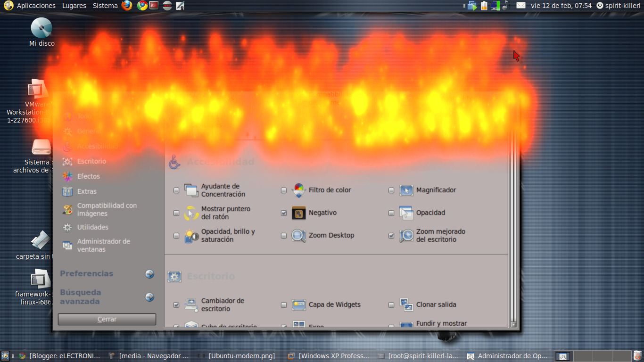Switch to Ubuntu-modern.png taskbar window
Image resolution: width=644 pixels, height=362 pixels.
click(239, 356)
